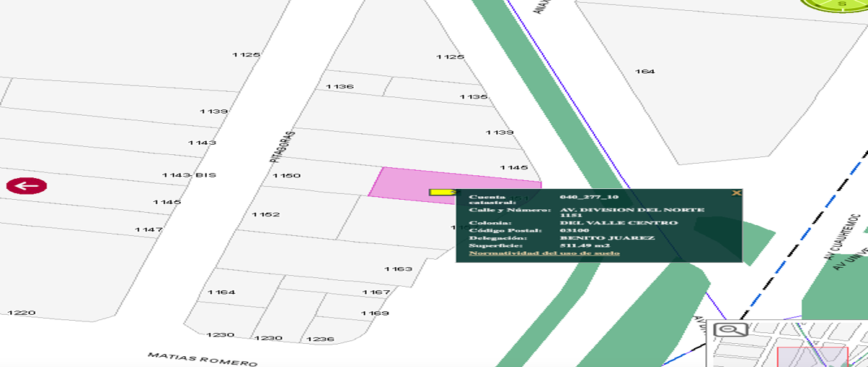Open Normatividad del uso de suelo link
868x367 pixels.
(544, 253)
